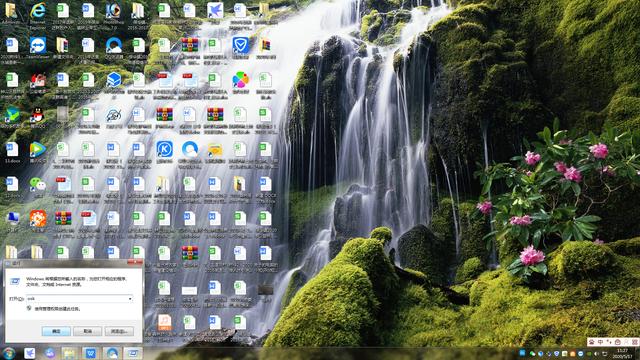
Task: Select the green WeChat desktop icon
Action: [x=38, y=184]
